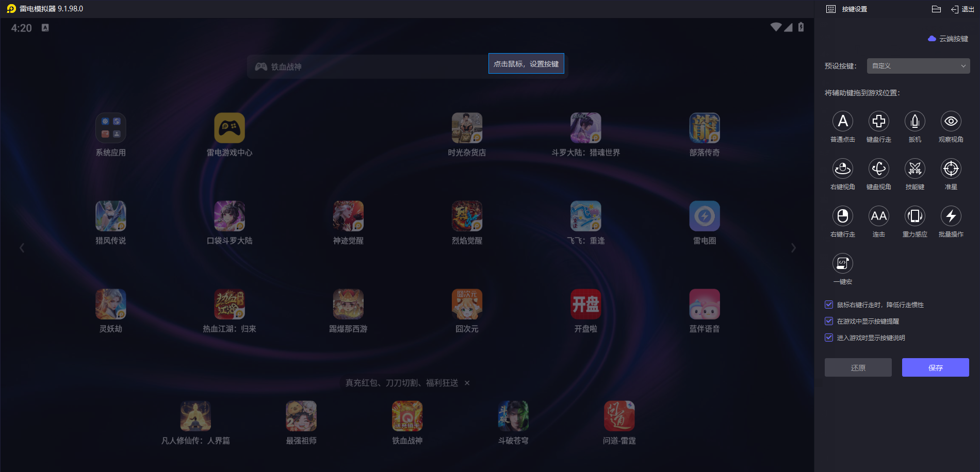Select the 技能键 crossed swords icon
Image resolution: width=980 pixels, height=472 pixels.
click(914, 168)
